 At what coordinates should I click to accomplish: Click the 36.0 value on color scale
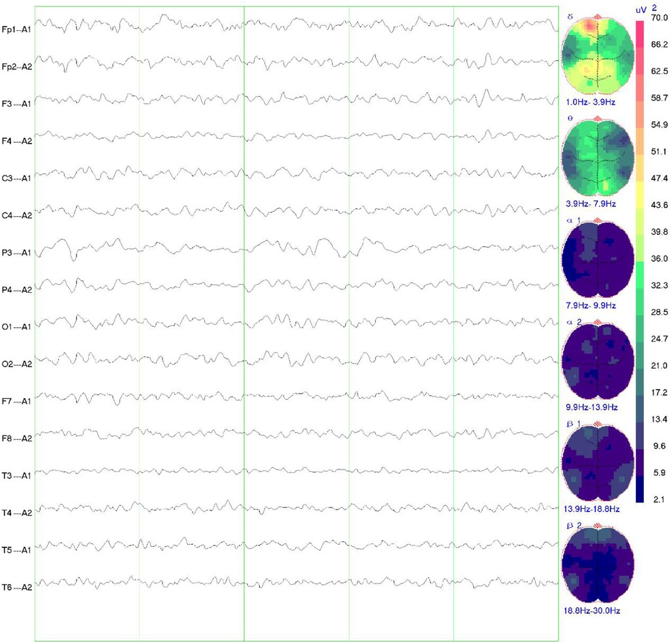tap(659, 259)
